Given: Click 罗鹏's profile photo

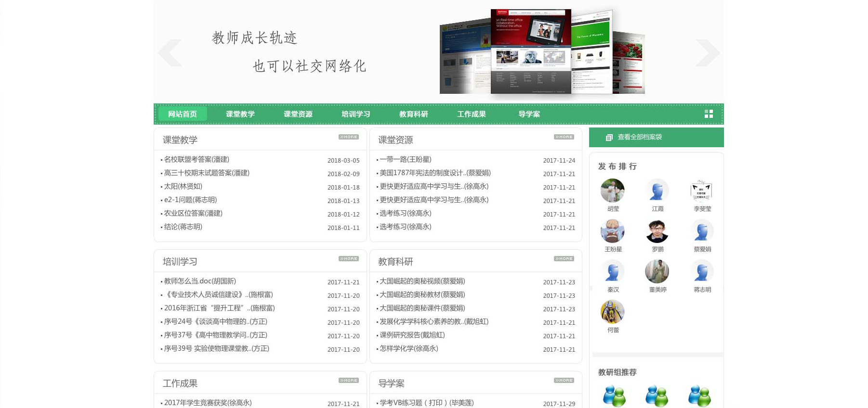Looking at the screenshot, I should [x=657, y=231].
